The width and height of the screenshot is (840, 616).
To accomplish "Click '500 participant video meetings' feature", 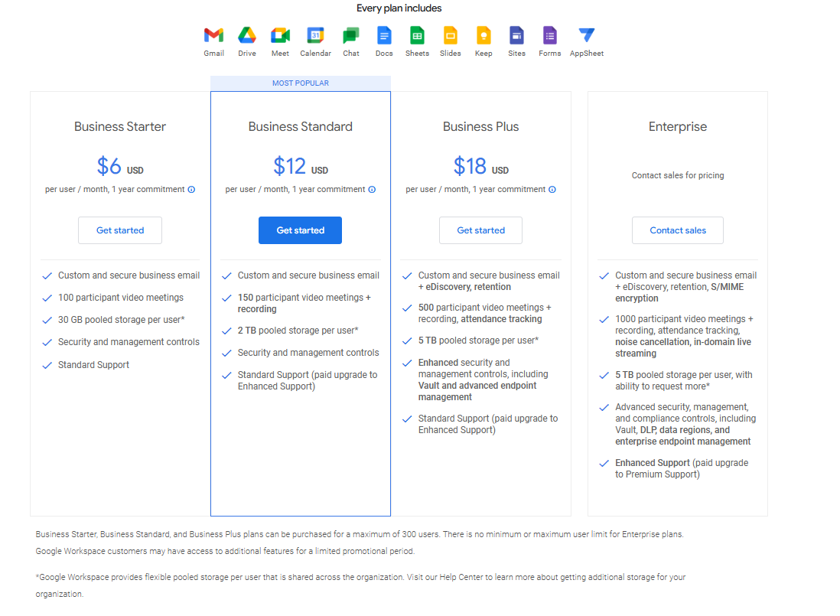I will 485,314.
